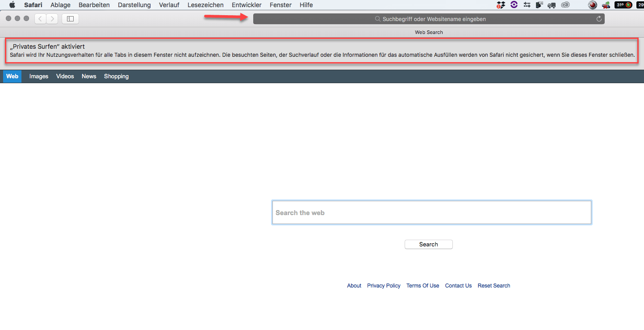Switch to the Shopping search category
The height and width of the screenshot is (330, 644).
pos(117,76)
